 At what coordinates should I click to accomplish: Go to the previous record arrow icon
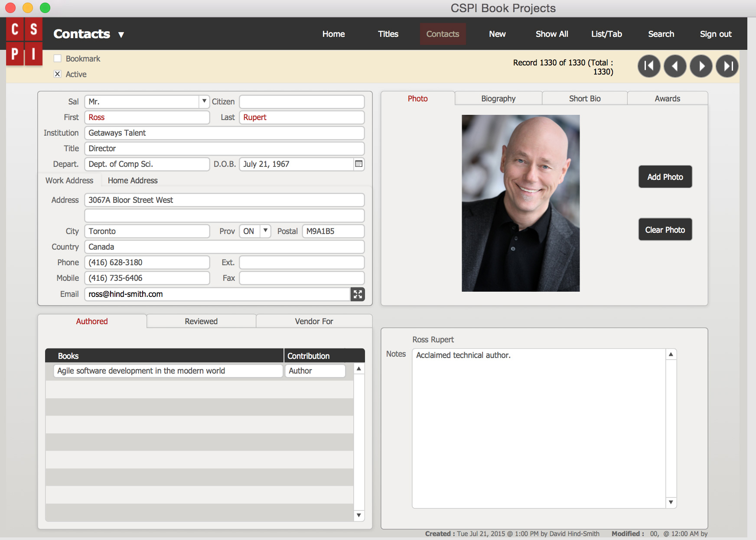pos(675,66)
